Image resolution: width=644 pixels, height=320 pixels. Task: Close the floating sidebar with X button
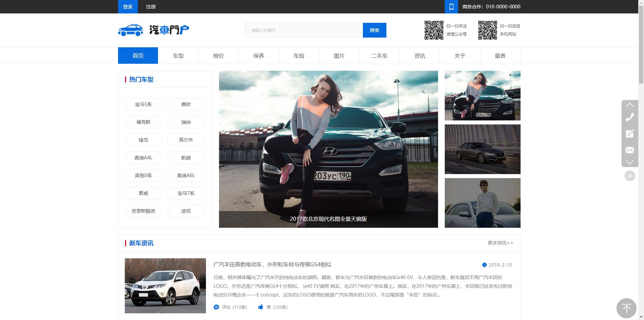click(x=630, y=176)
